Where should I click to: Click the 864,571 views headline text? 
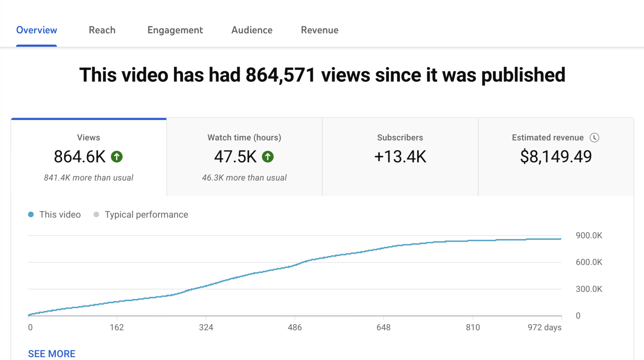coord(322,75)
